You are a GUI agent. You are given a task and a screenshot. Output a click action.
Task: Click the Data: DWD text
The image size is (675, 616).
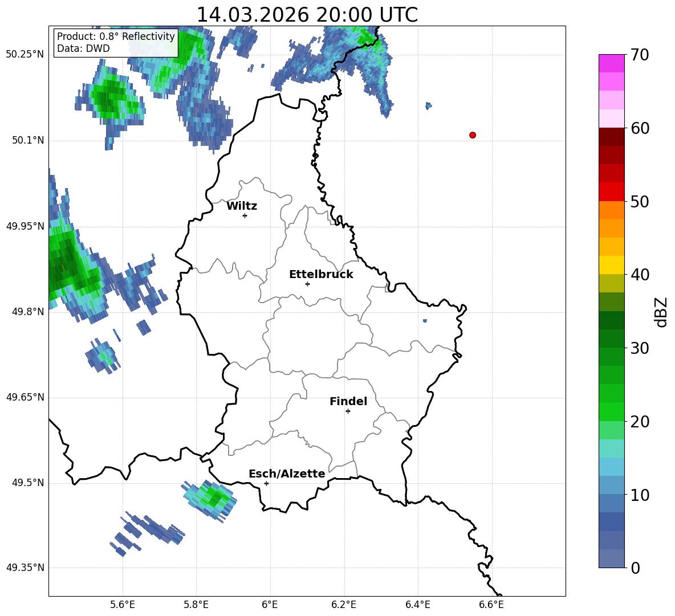(83, 48)
